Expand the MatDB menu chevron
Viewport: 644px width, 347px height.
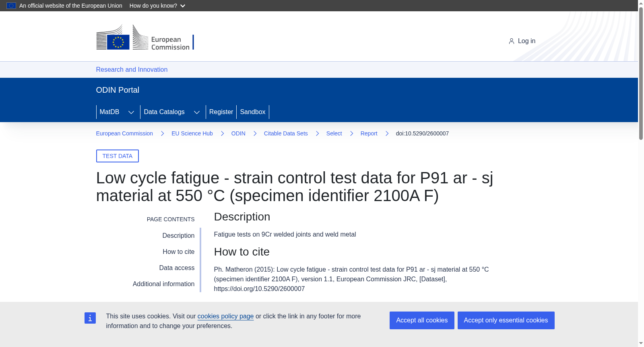tap(131, 112)
